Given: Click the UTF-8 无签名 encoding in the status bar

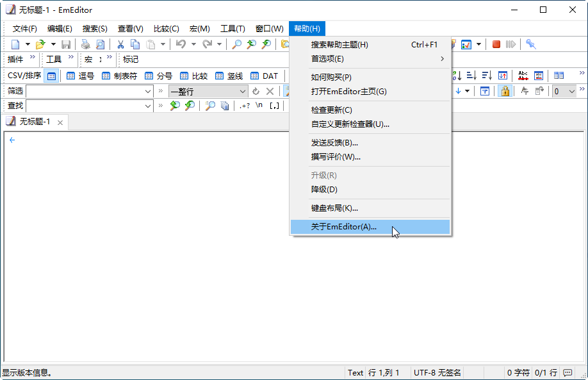Looking at the screenshot, I should point(437,373).
